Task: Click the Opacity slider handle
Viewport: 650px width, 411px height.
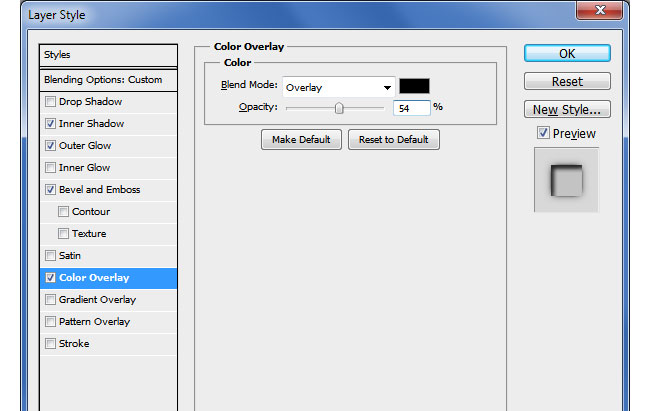Action: (x=339, y=108)
